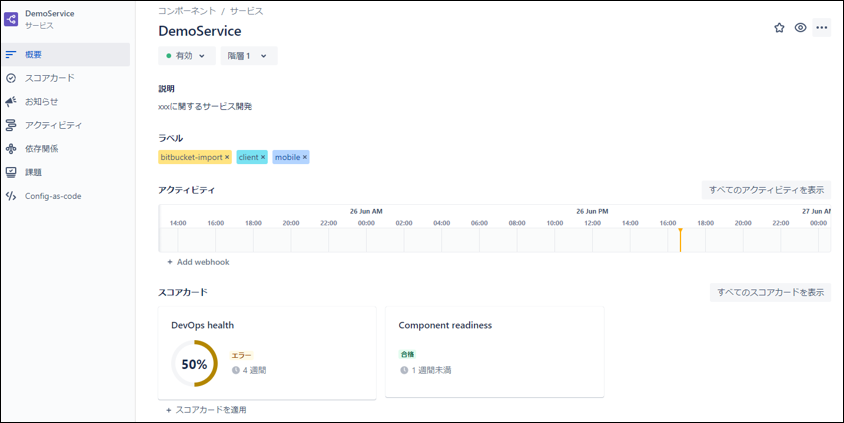Click the 概要 lines icon in sidebar
The height and width of the screenshot is (423, 844).
tap(11, 54)
